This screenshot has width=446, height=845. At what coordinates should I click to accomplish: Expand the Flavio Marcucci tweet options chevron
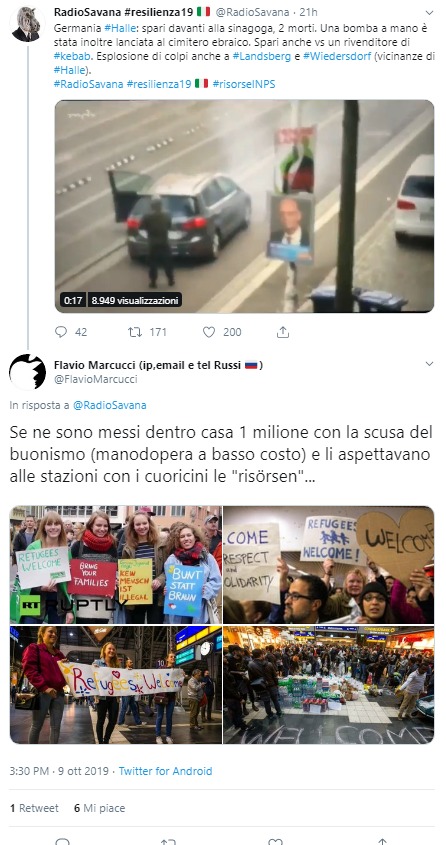coord(429,364)
